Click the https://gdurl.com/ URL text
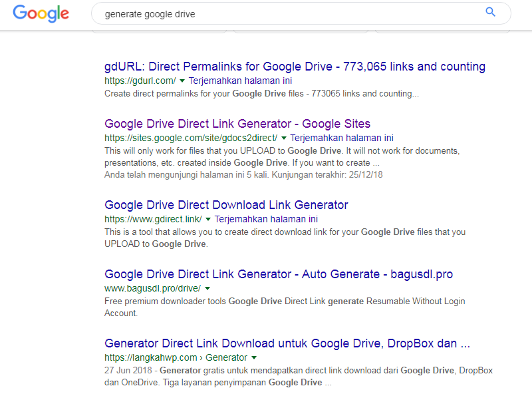Screen dimensions: 532x394 click(x=140, y=81)
